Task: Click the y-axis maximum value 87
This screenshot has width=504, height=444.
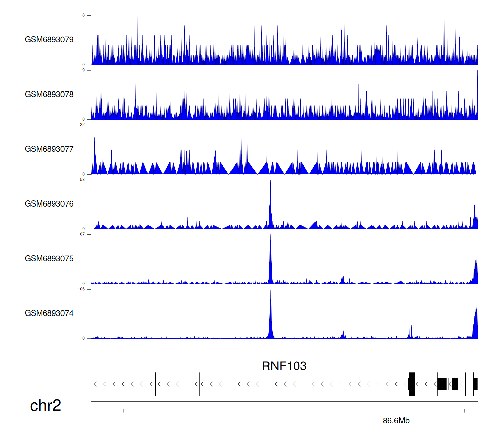Action: coord(82,234)
